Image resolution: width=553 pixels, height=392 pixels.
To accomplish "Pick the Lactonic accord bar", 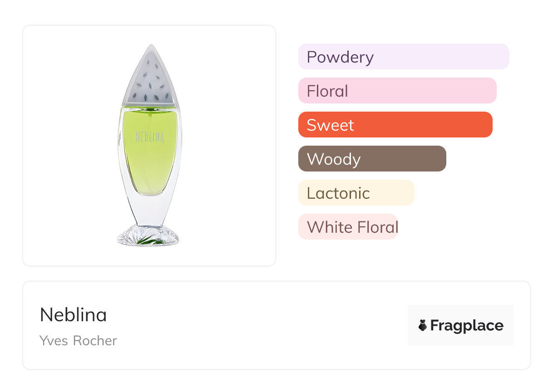I will [x=356, y=193].
